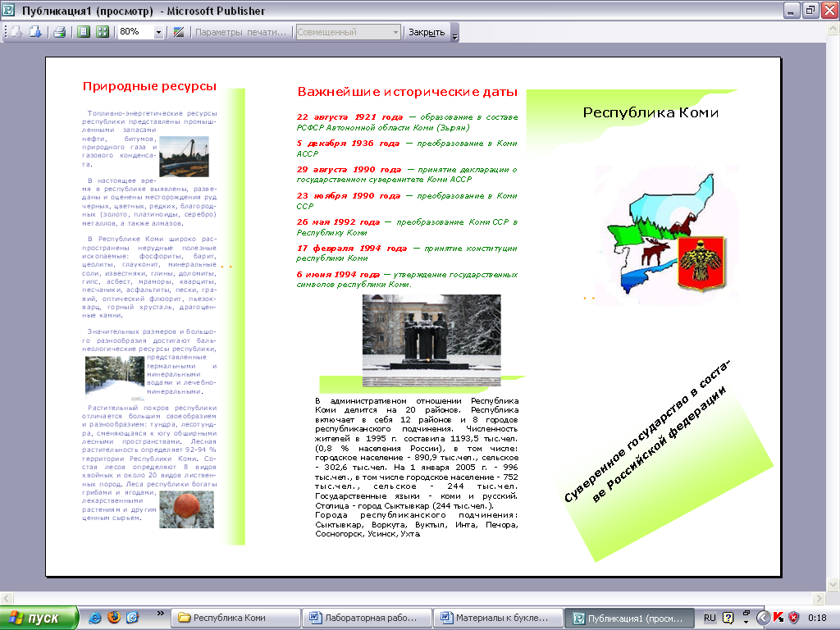
Task: Click the Kaspersky tray icon
Action: (x=778, y=618)
